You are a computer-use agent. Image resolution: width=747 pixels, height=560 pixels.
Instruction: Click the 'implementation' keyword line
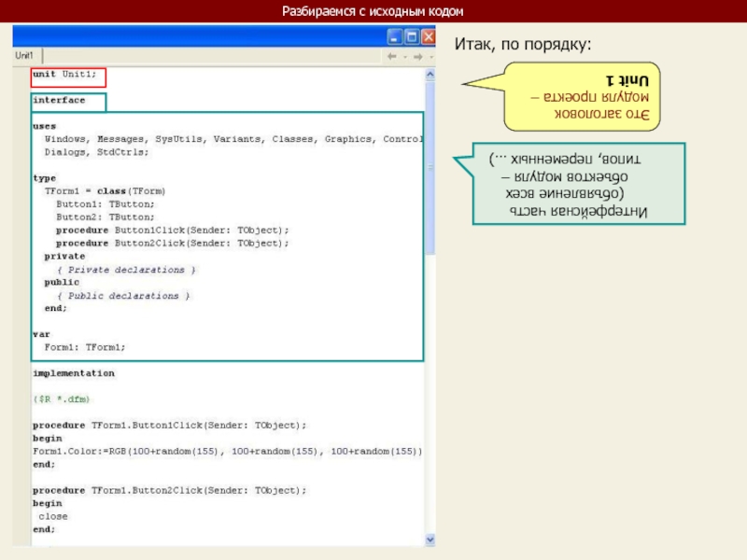(x=74, y=373)
